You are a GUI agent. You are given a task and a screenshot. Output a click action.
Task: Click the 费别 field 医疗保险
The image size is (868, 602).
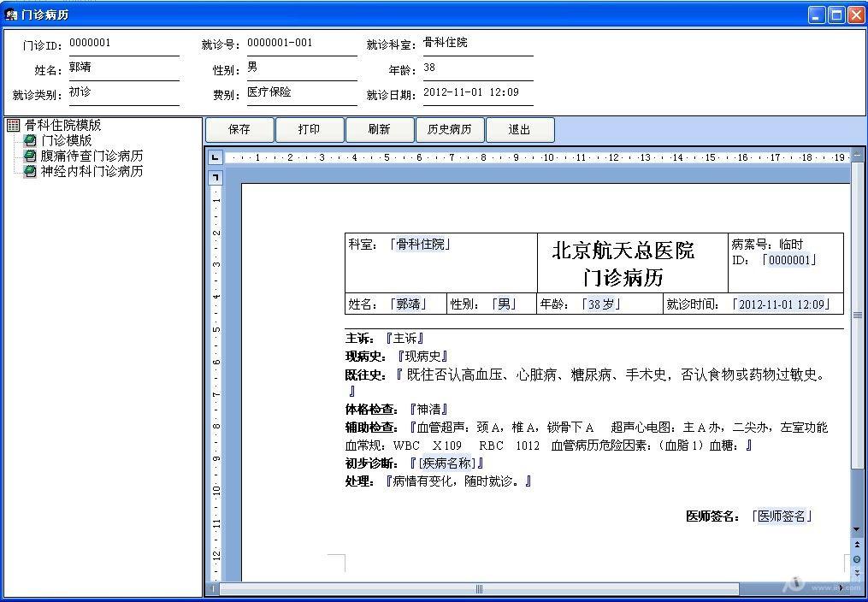(x=302, y=95)
